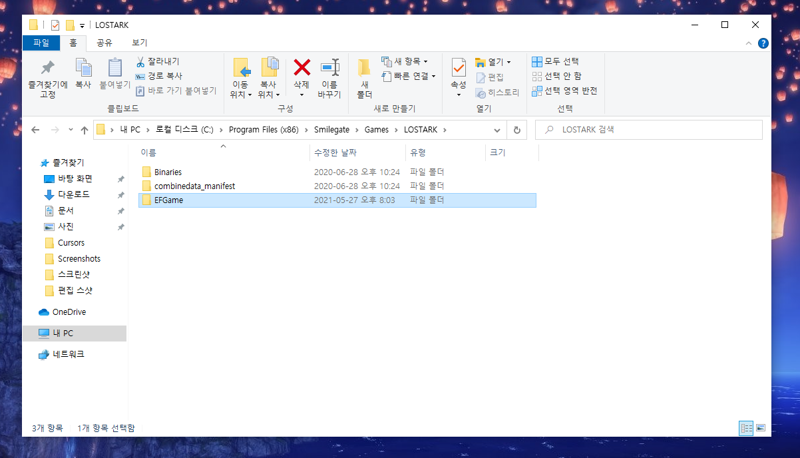Click Program Files (x86) breadcrumb

[x=263, y=130]
